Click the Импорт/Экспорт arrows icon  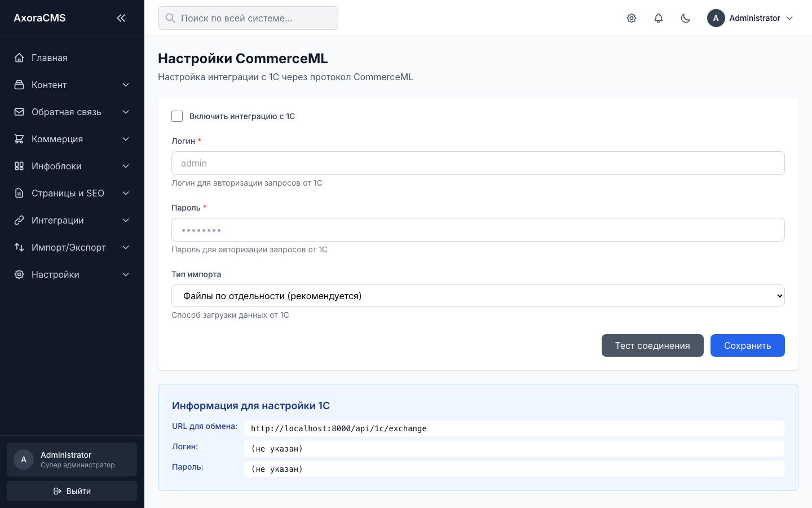coord(19,247)
